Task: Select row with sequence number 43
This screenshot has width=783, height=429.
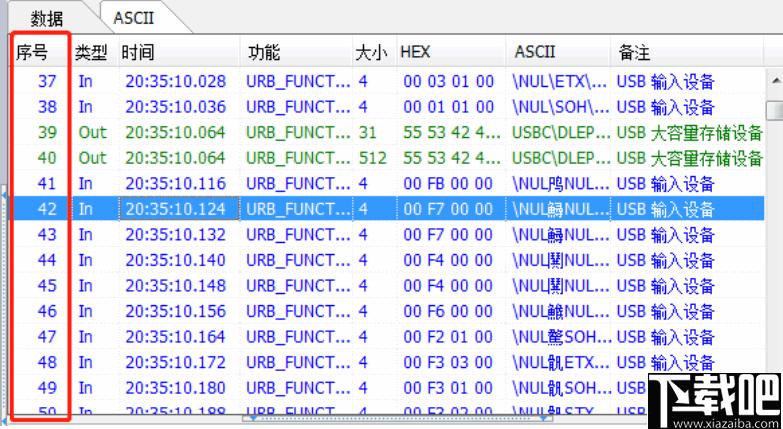Action: click(x=387, y=234)
